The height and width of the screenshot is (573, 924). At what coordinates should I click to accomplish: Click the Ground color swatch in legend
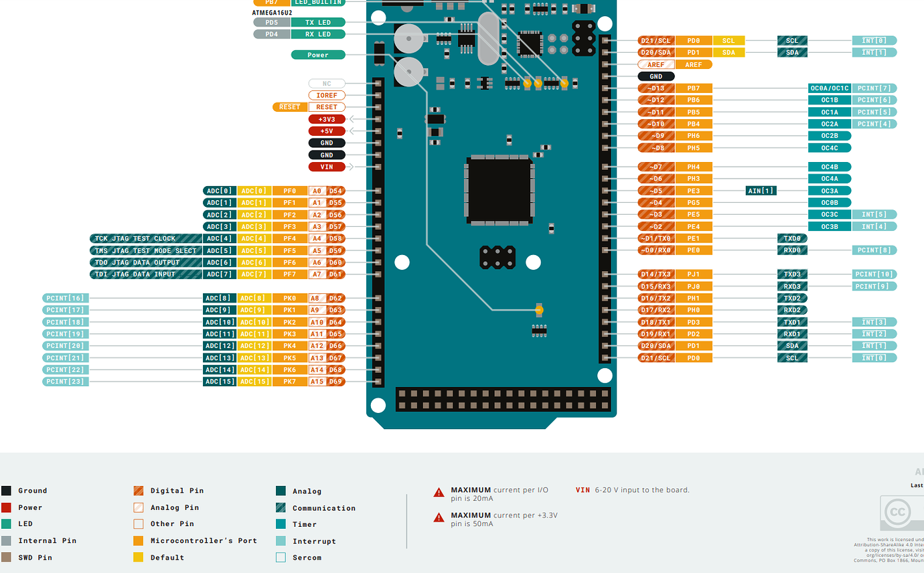tap(7, 490)
